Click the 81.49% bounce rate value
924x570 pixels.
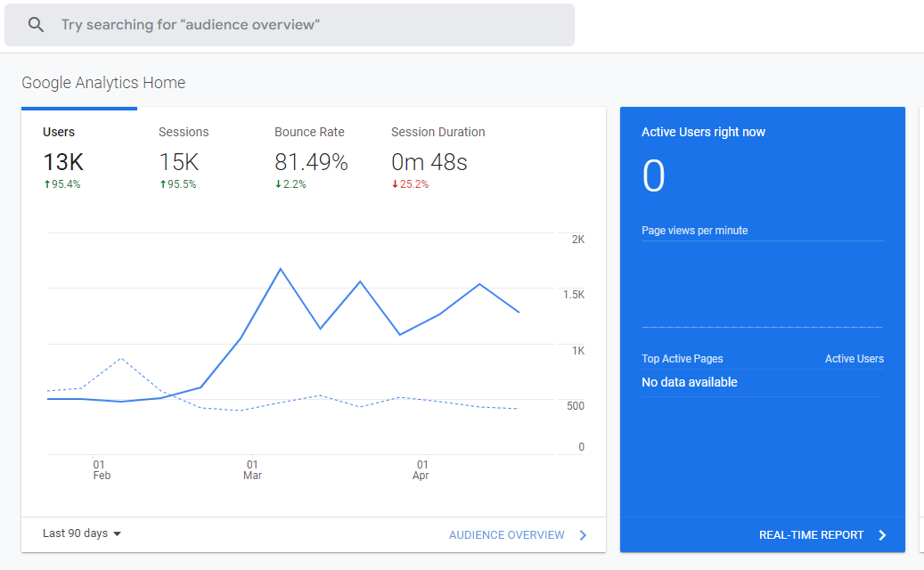click(311, 162)
